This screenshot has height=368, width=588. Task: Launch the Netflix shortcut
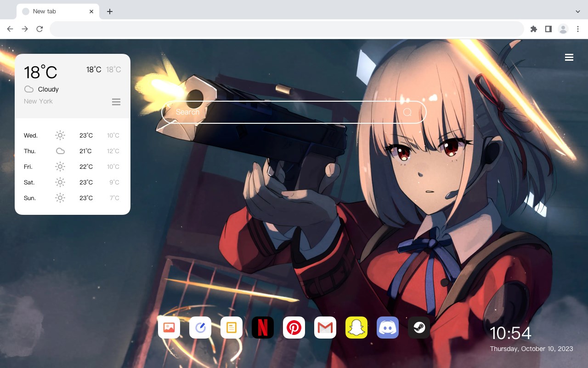coord(263,328)
